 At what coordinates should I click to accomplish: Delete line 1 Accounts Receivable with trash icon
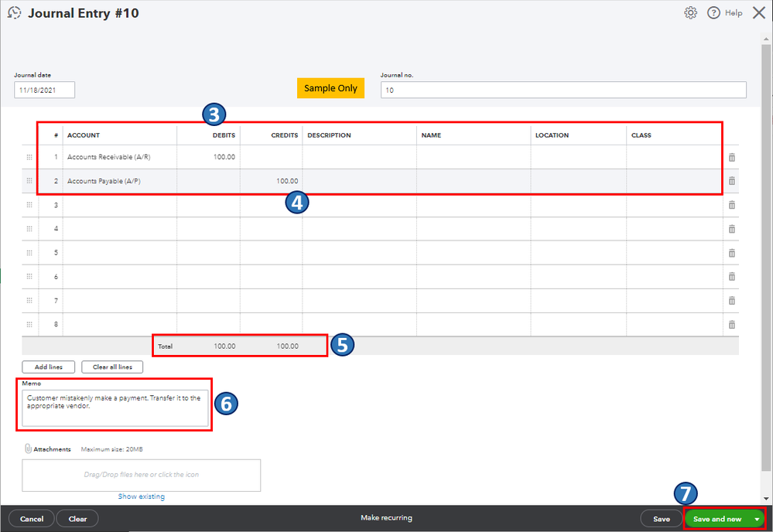pos(731,157)
